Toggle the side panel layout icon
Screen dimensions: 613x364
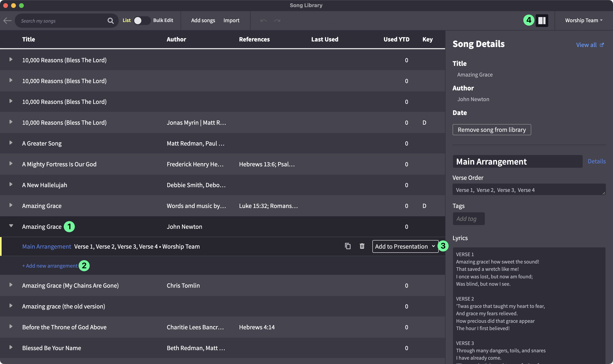(542, 20)
